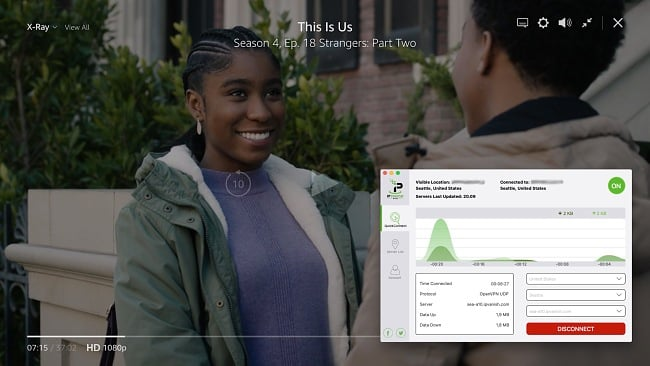Image resolution: width=650 pixels, height=366 pixels.
Task: Click the yellow minimize button of VPN window
Action: (391, 173)
